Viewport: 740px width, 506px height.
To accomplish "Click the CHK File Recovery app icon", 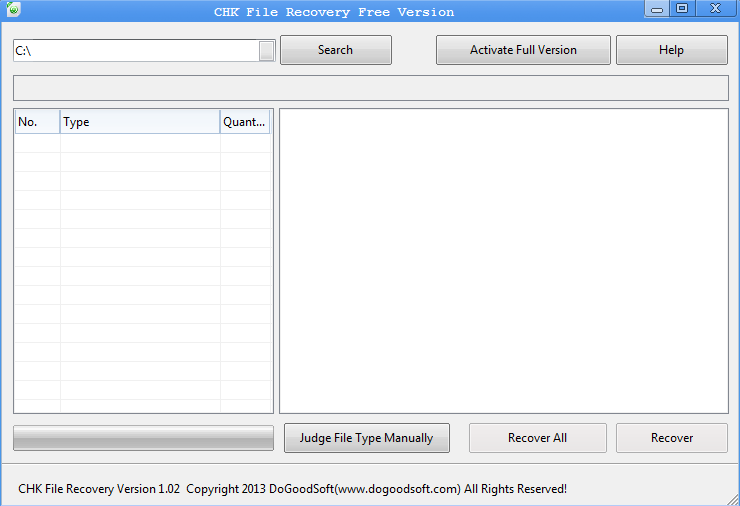I will pyautogui.click(x=10, y=11).
